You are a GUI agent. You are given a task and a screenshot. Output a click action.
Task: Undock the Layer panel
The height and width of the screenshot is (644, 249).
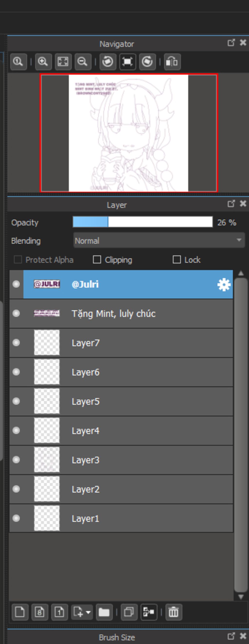click(x=231, y=204)
